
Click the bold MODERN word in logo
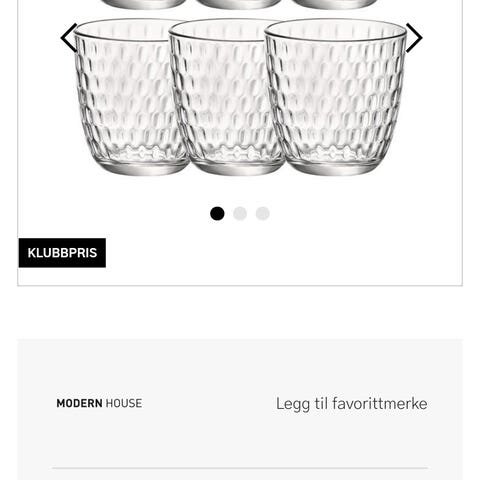pos(79,403)
